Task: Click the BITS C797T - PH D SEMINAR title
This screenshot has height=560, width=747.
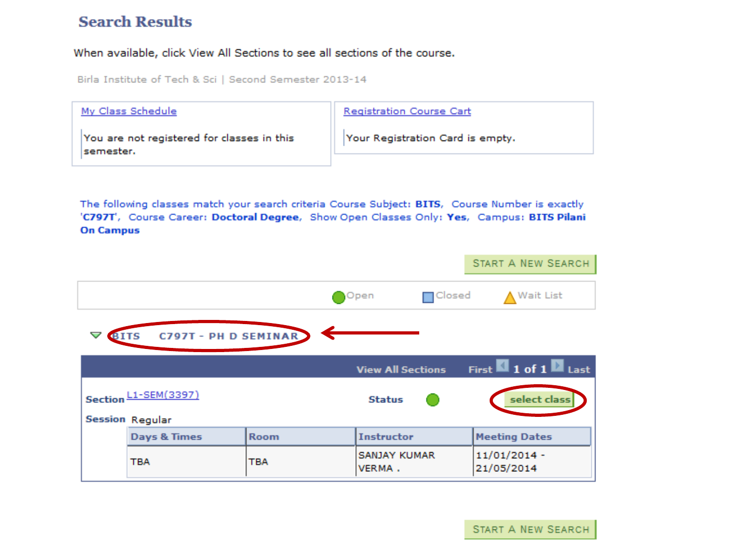Action: 205,336
